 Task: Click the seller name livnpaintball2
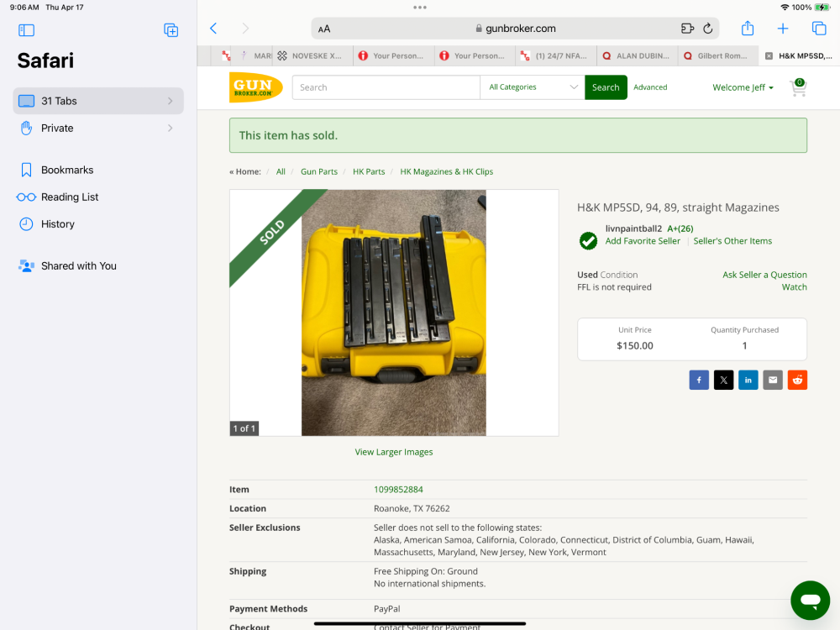pos(633,228)
